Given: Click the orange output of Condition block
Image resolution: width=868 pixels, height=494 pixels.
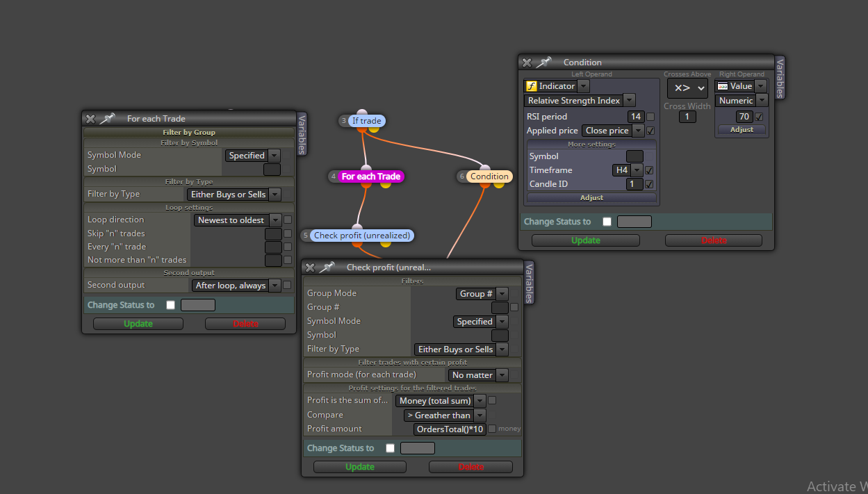Looking at the screenshot, I should tap(484, 185).
